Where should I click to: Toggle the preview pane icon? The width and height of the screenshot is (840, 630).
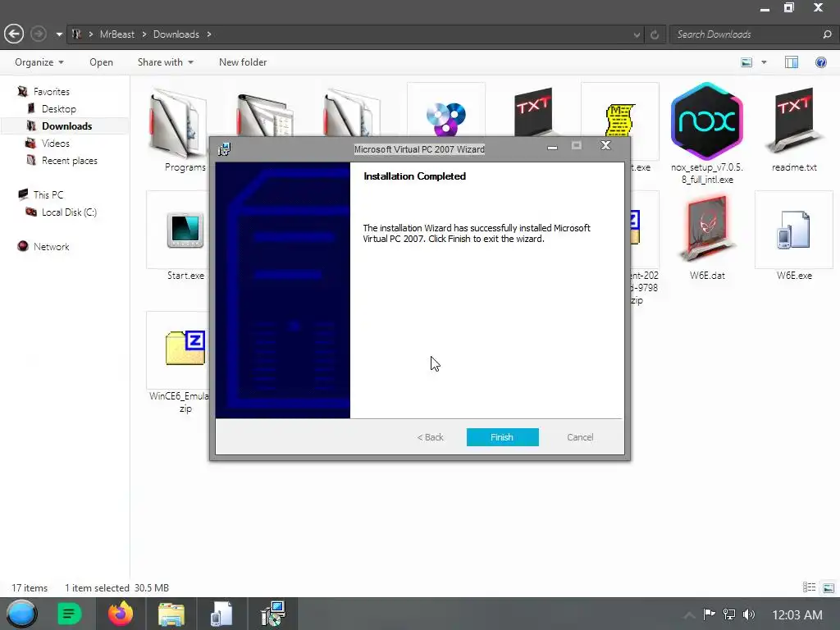point(792,62)
